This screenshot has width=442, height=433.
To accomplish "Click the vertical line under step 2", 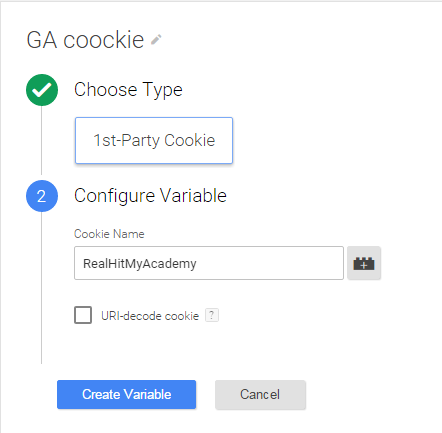I will coord(41,288).
